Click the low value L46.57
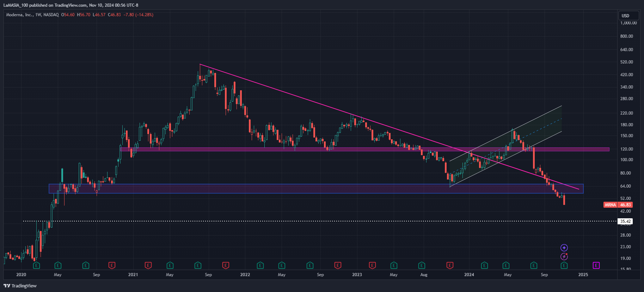Screen dimensions: 644x292 99,15
